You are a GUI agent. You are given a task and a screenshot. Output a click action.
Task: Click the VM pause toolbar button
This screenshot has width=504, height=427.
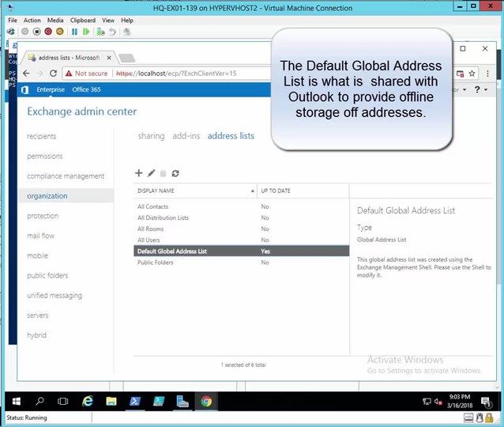[x=75, y=32]
